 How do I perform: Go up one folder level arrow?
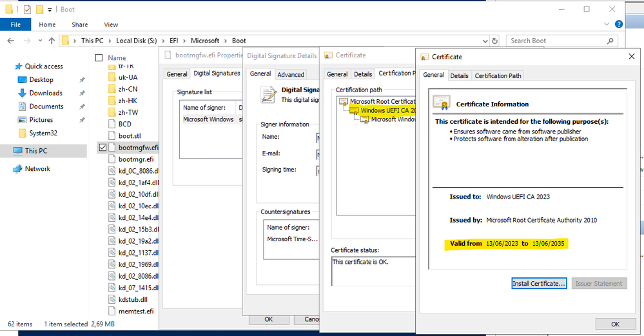[x=52, y=41]
